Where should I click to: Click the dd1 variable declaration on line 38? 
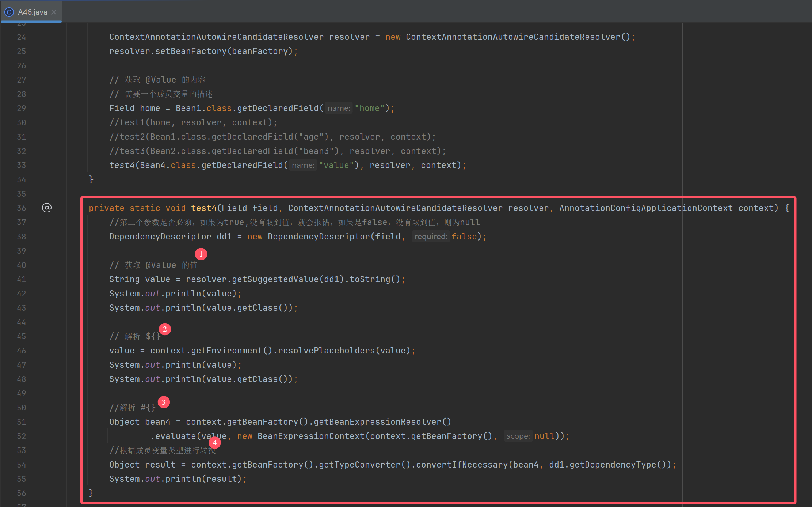[224, 237]
